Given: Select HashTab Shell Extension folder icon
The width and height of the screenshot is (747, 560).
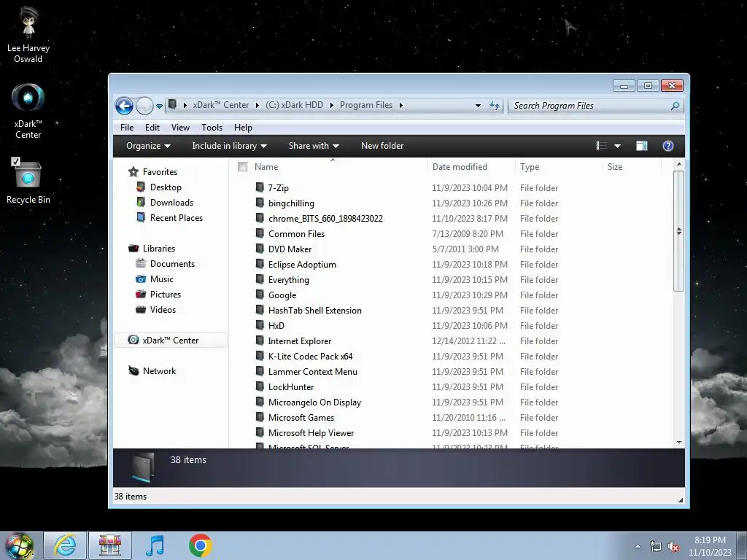Looking at the screenshot, I should [260, 309].
